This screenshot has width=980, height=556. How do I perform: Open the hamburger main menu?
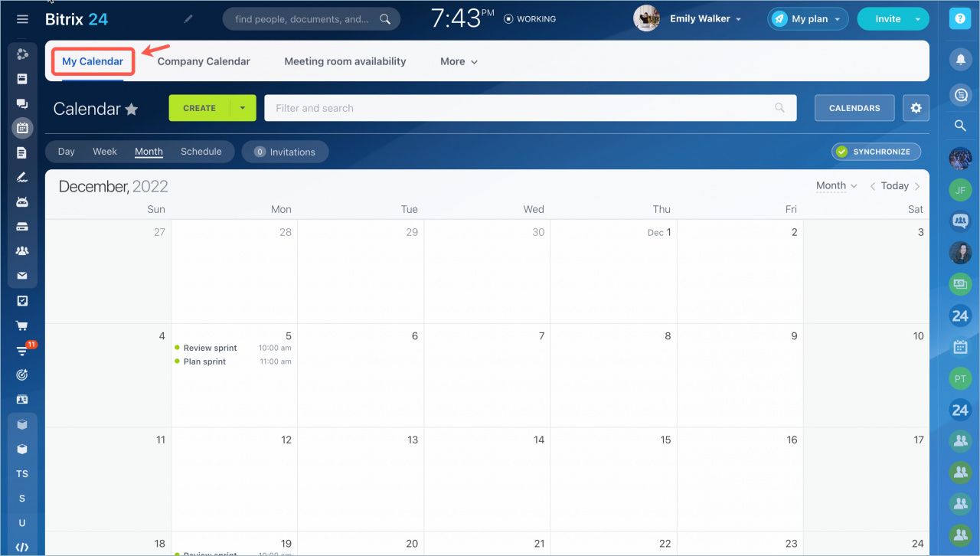pyautogui.click(x=22, y=19)
